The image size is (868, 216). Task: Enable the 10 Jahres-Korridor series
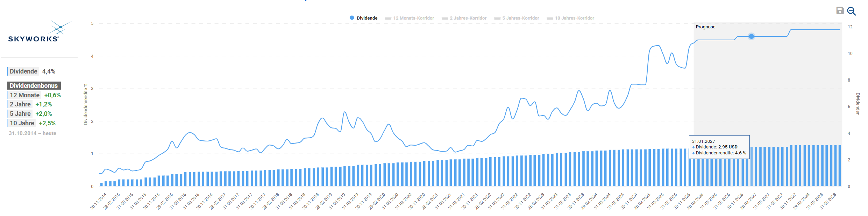pos(574,18)
